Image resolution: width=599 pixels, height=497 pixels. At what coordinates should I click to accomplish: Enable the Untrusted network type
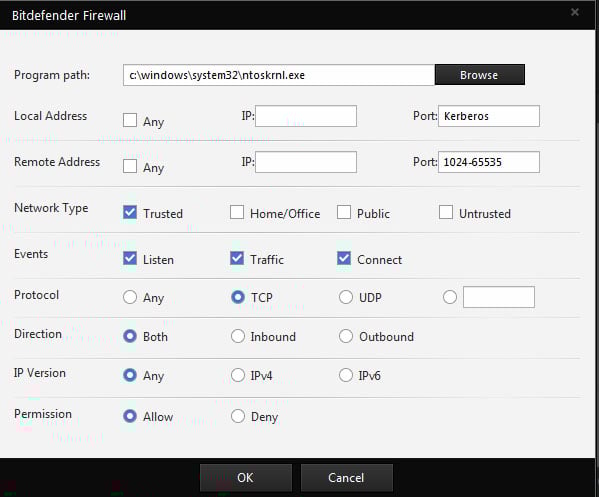click(446, 212)
